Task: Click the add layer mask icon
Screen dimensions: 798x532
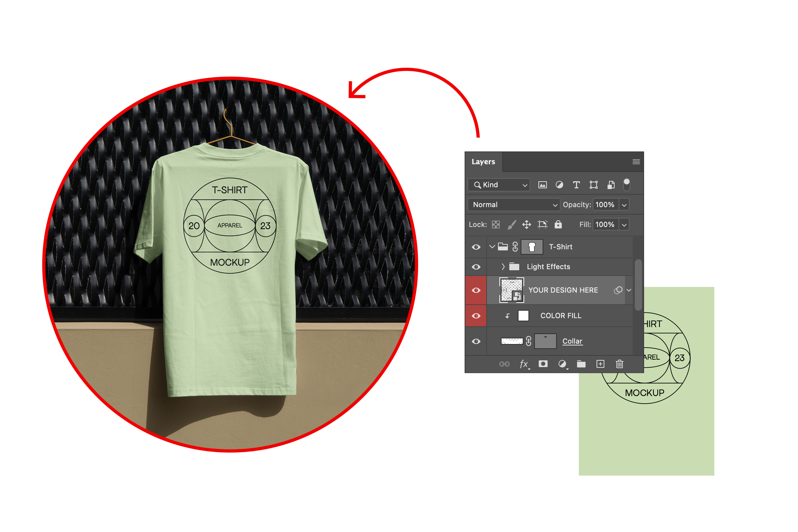Action: tap(543, 364)
